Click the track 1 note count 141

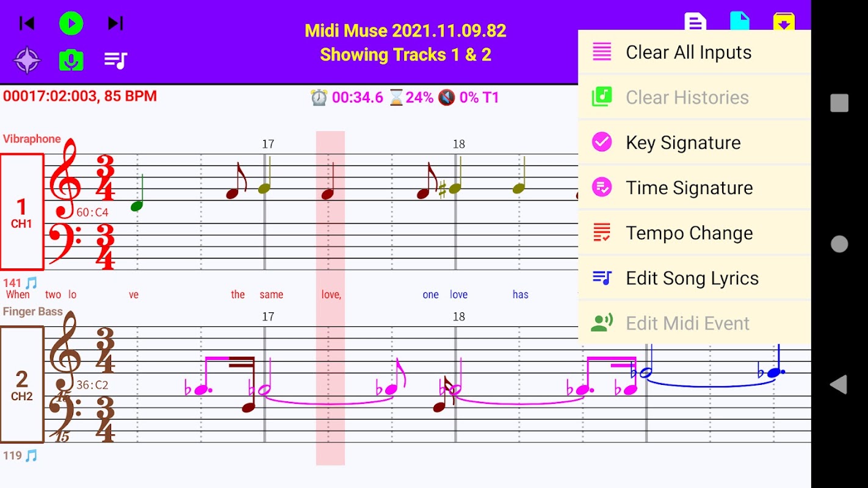(12, 283)
